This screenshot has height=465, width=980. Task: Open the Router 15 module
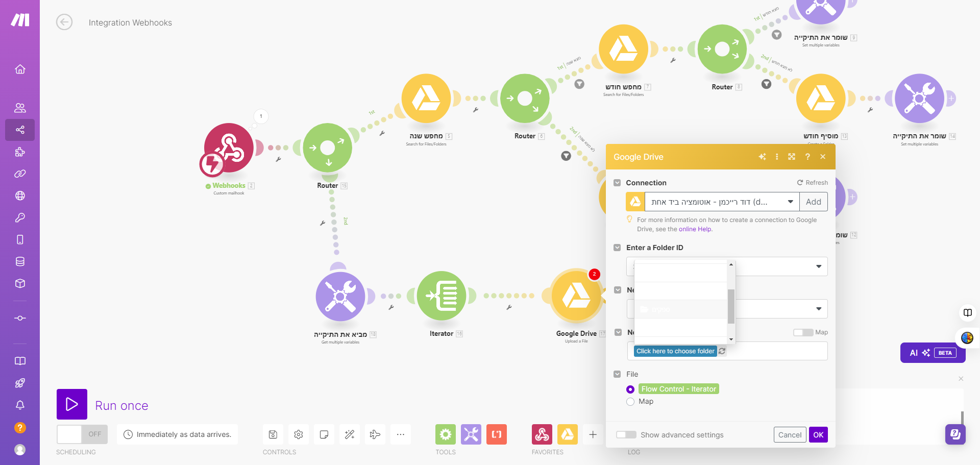coord(328,148)
